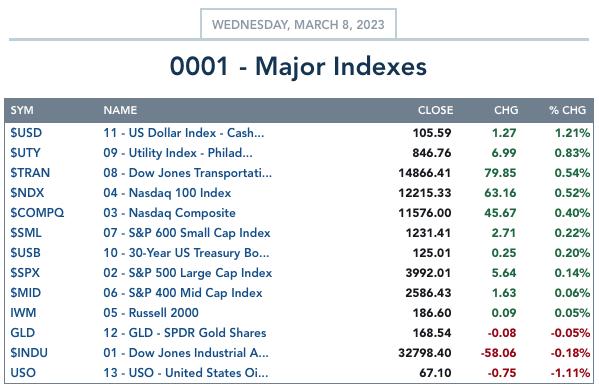Sort by the CHG column header
Image resolution: width=599 pixels, height=389 pixels.
pyautogui.click(x=506, y=110)
